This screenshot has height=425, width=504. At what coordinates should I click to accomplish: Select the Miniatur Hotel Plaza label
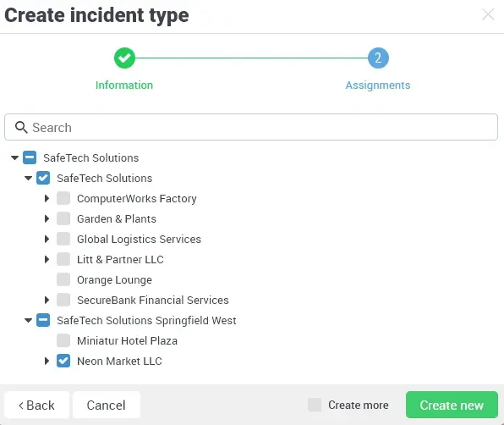click(127, 340)
